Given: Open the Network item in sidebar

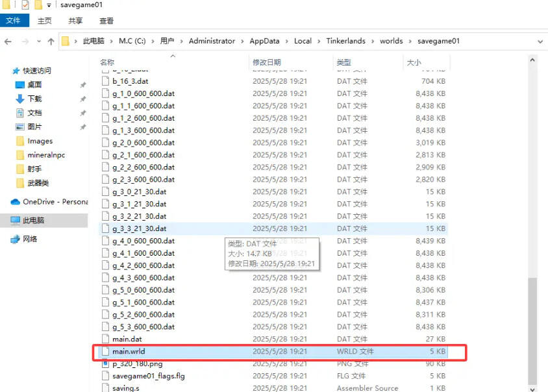Looking at the screenshot, I should 30,239.
